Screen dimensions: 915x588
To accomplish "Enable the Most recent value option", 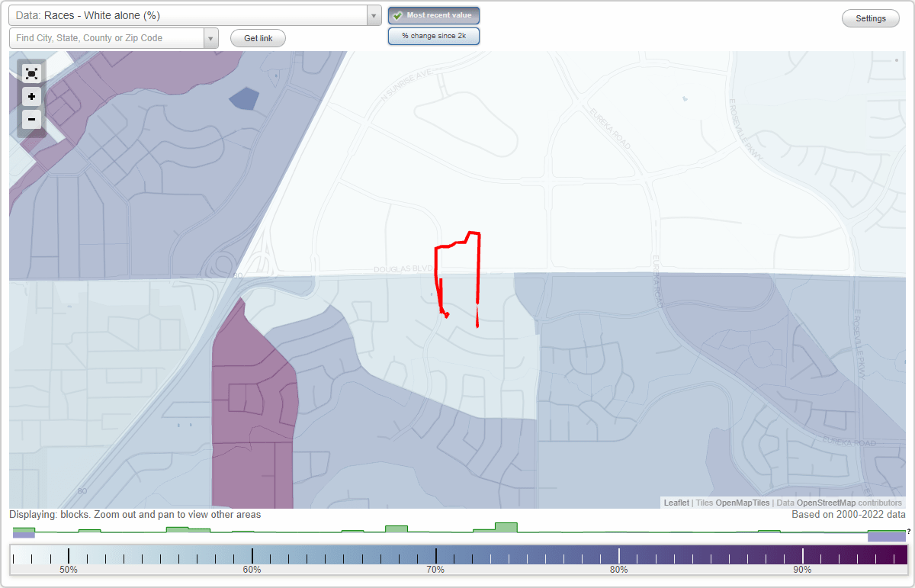I will pos(433,15).
